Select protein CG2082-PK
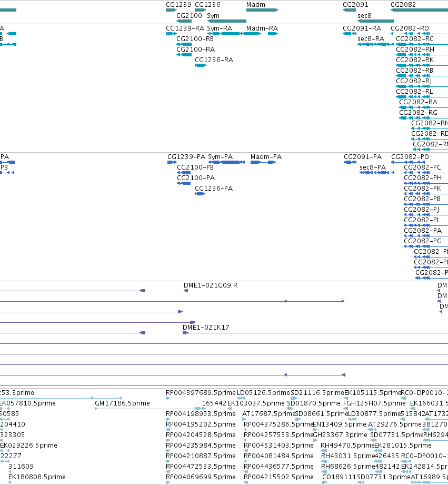This screenshot has width=448, height=485. (426, 194)
